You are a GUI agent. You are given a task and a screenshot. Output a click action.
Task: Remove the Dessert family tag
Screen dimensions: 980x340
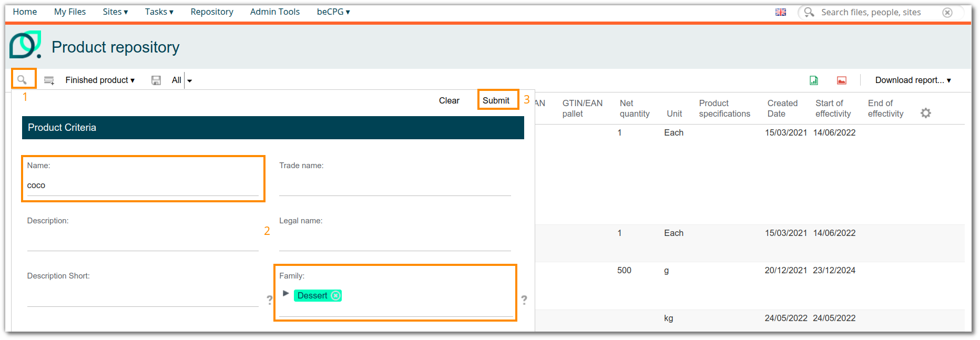click(335, 295)
